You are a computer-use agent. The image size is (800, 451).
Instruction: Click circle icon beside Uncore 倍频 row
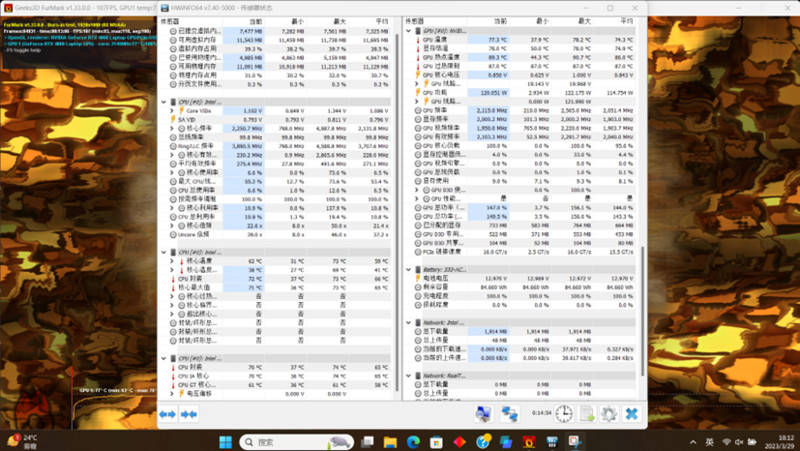(x=173, y=235)
